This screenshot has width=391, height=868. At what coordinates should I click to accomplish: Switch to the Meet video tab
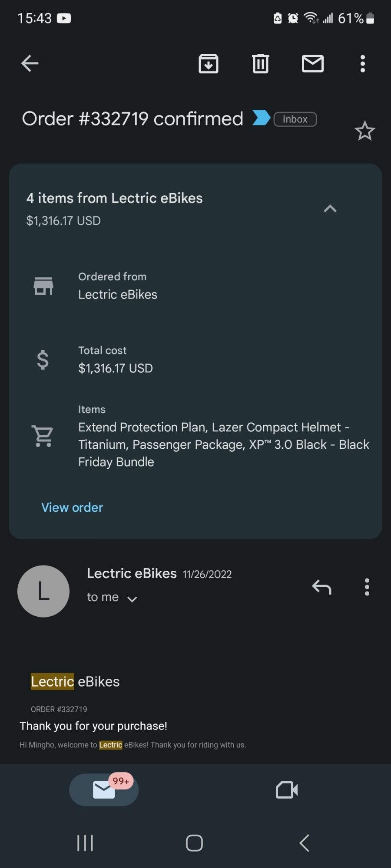point(287,790)
